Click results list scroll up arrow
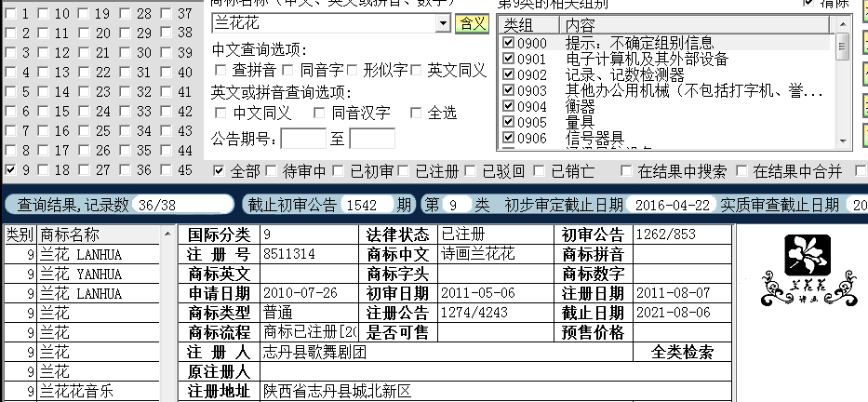This screenshot has height=402, width=868. click(x=167, y=234)
